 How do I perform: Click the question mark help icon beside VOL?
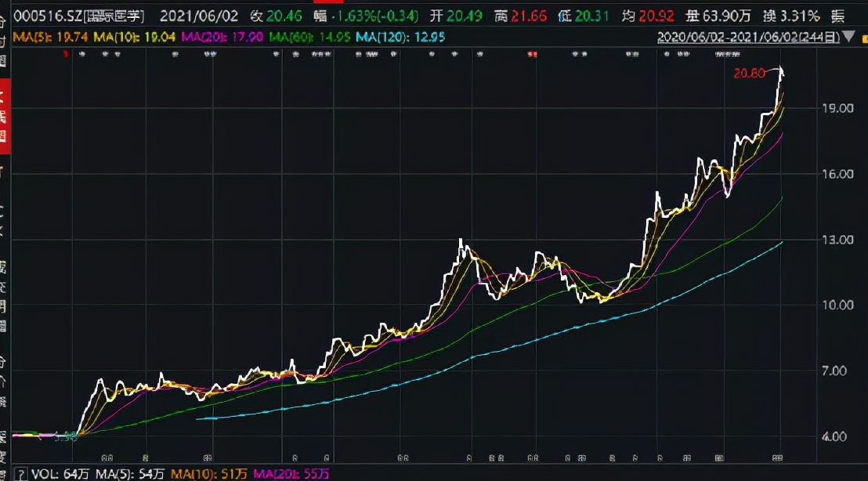click(x=21, y=474)
